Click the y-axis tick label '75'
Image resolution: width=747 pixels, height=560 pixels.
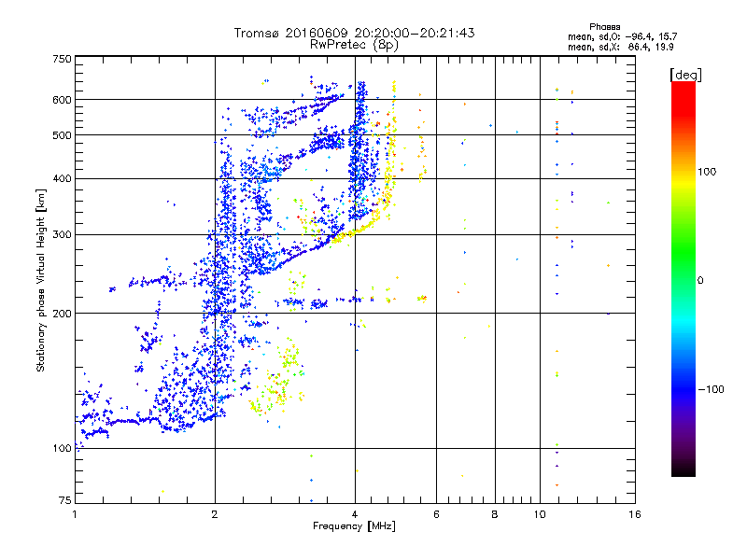(65, 500)
